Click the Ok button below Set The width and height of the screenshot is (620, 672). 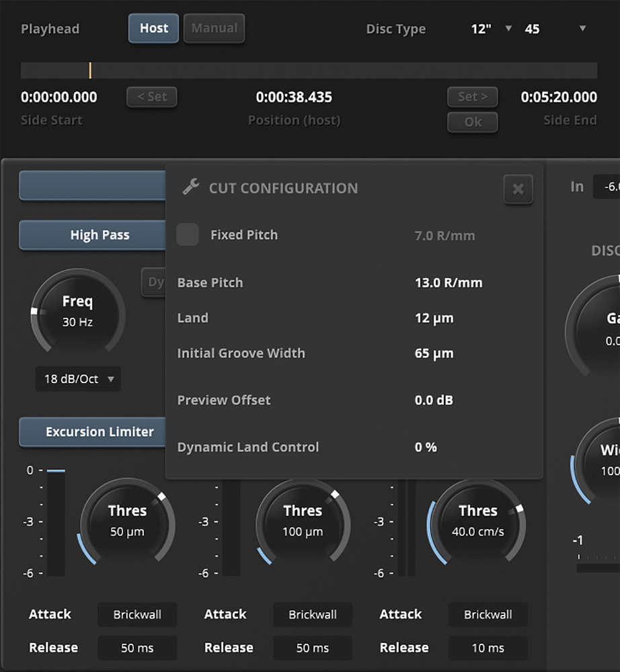click(x=473, y=122)
